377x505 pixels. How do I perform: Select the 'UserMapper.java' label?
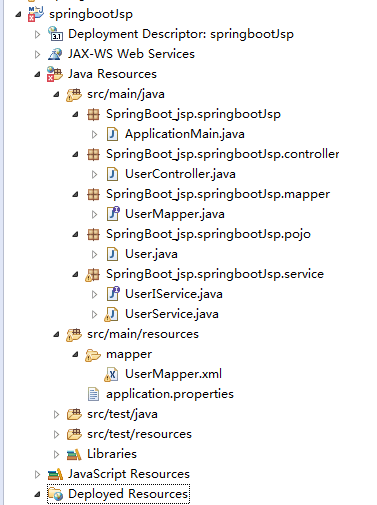click(x=175, y=214)
